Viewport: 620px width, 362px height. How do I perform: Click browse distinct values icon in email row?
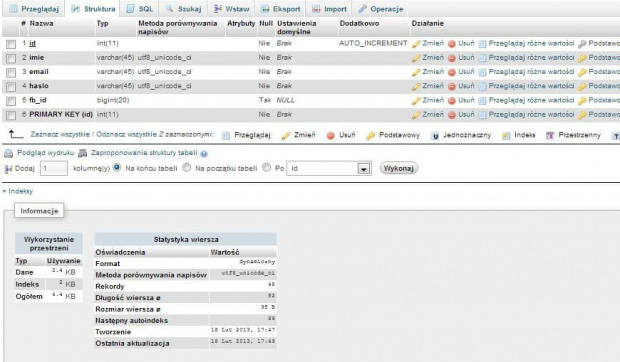[482, 72]
